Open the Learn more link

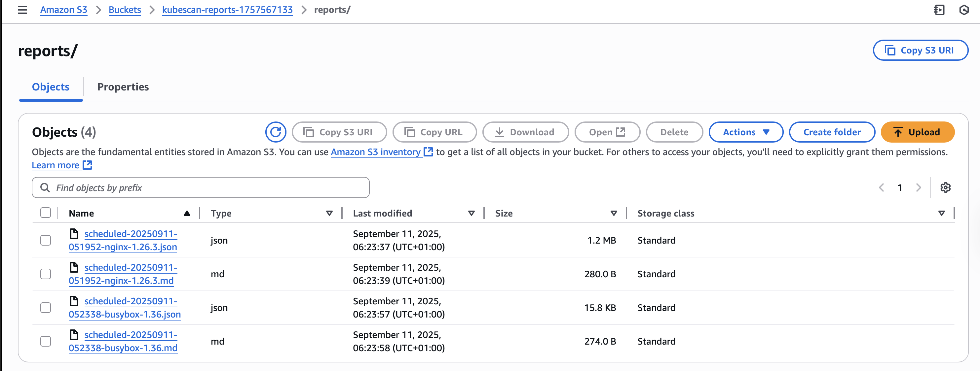click(x=56, y=165)
